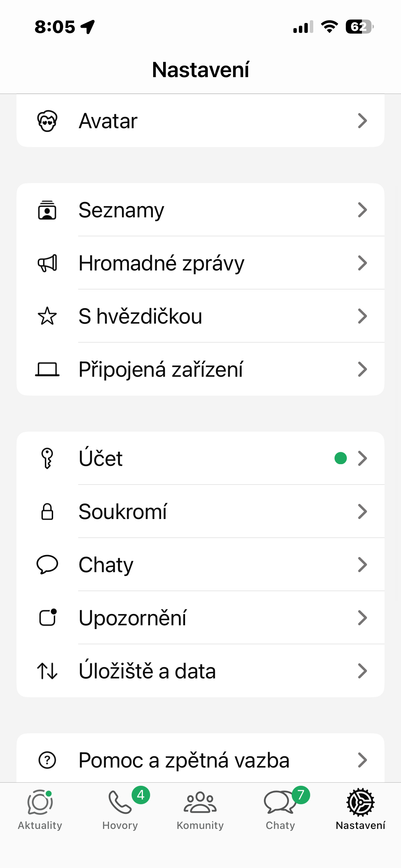Screen dimensions: 401x868
Task: Open Účet via its right chevron
Action: click(x=362, y=458)
